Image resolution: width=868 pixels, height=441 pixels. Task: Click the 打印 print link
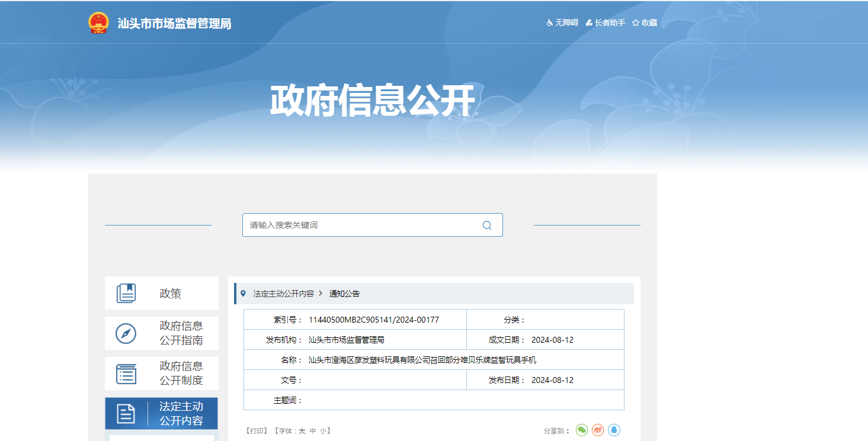258,432
